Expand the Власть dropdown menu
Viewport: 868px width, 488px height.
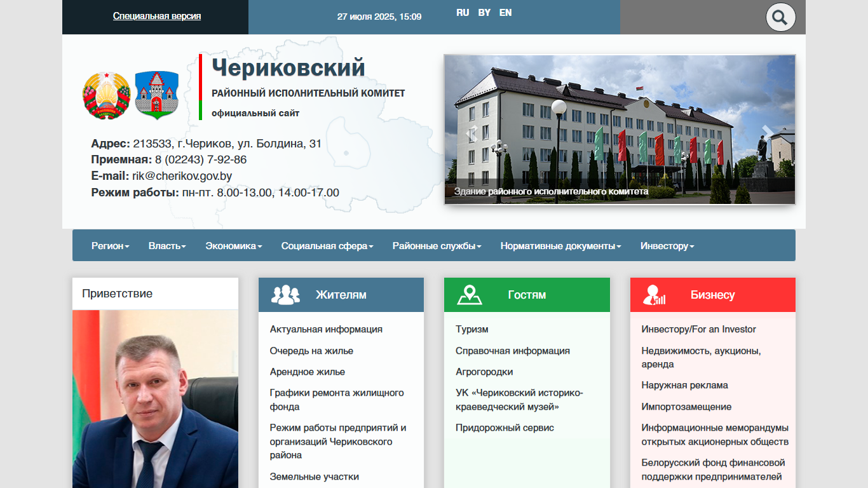click(x=167, y=246)
